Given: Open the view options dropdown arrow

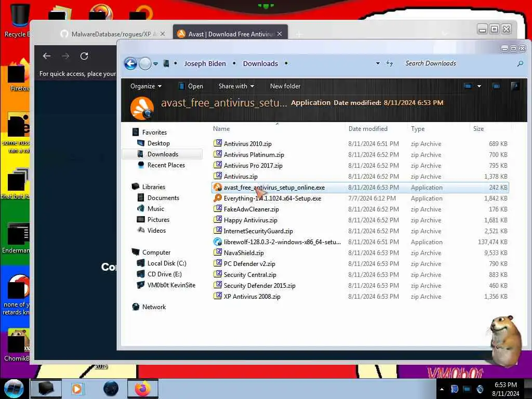Looking at the screenshot, I should (x=479, y=86).
